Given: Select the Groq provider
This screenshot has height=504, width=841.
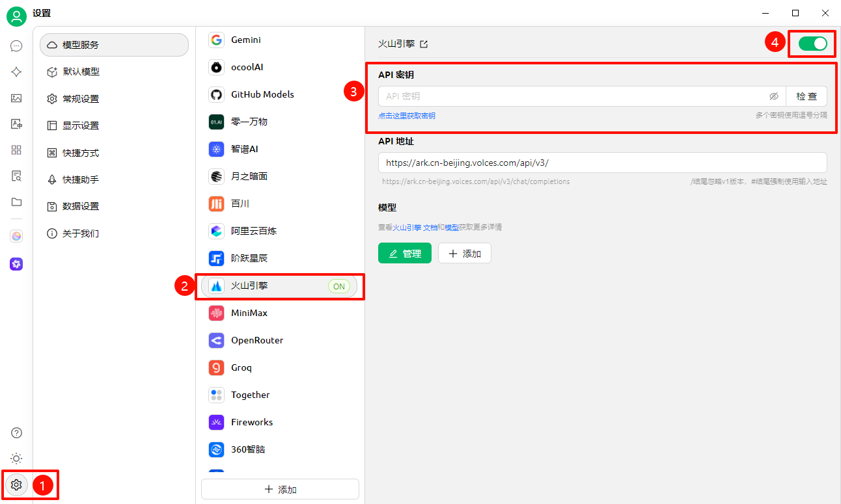Looking at the screenshot, I should (x=280, y=367).
